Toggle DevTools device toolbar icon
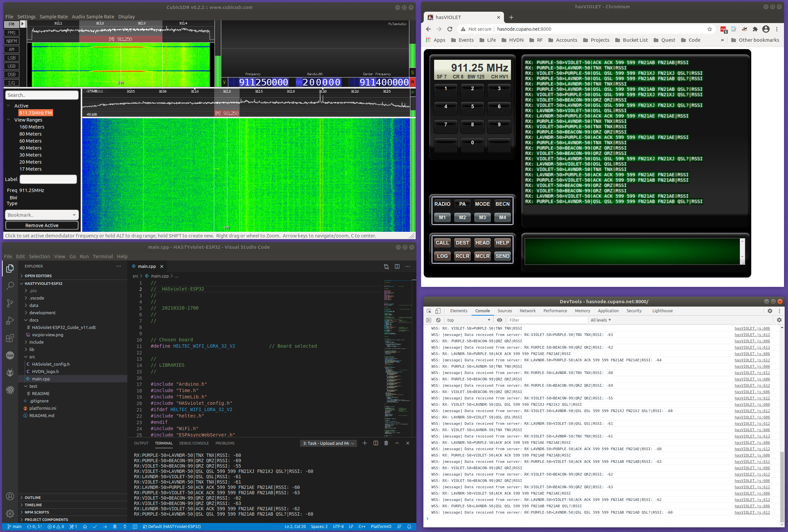This screenshot has height=532, width=788. [x=438, y=311]
